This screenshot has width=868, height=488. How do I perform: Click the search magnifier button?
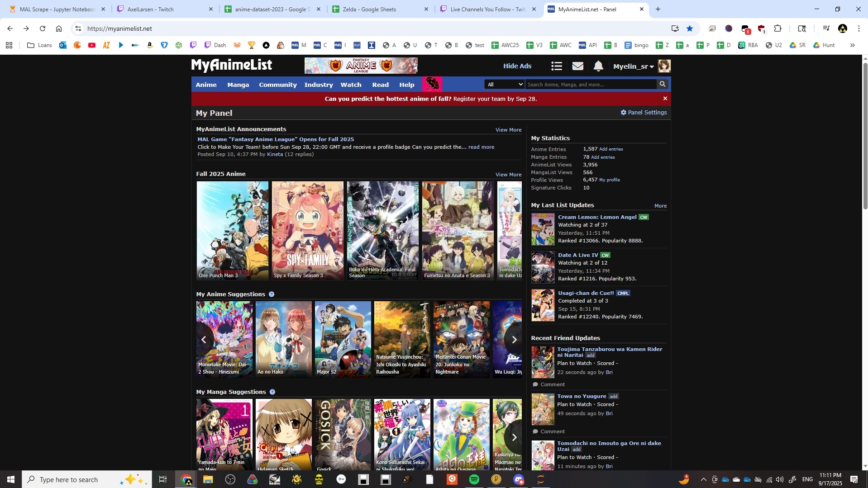tap(663, 84)
